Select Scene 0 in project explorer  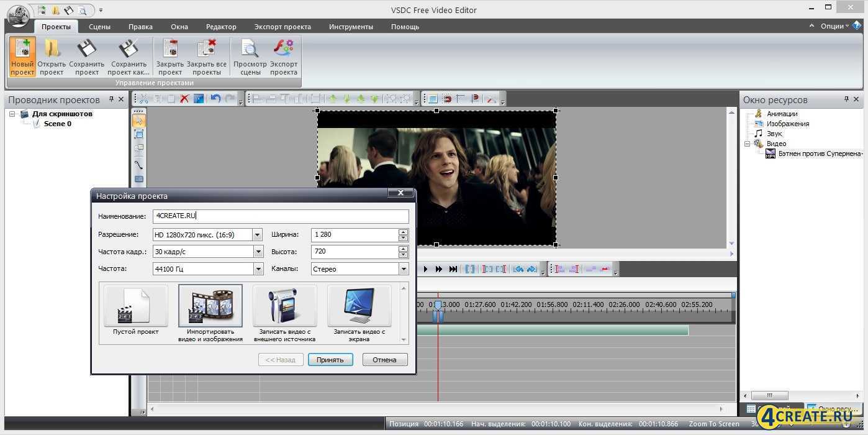pos(57,124)
